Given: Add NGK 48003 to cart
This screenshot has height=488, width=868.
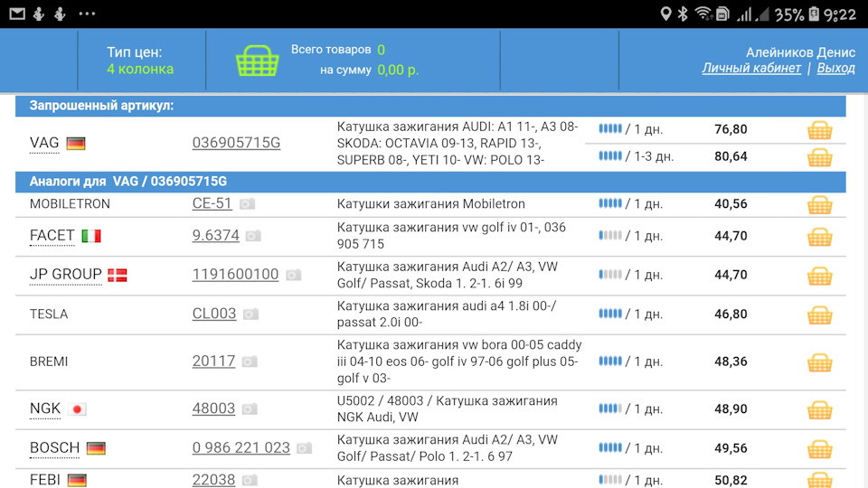Looking at the screenshot, I should coord(820,410).
